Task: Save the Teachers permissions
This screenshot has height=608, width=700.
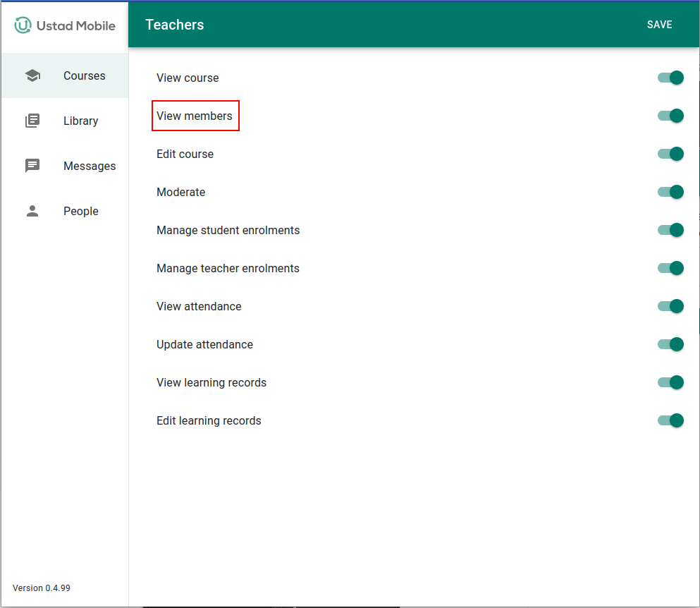Action: click(x=659, y=25)
